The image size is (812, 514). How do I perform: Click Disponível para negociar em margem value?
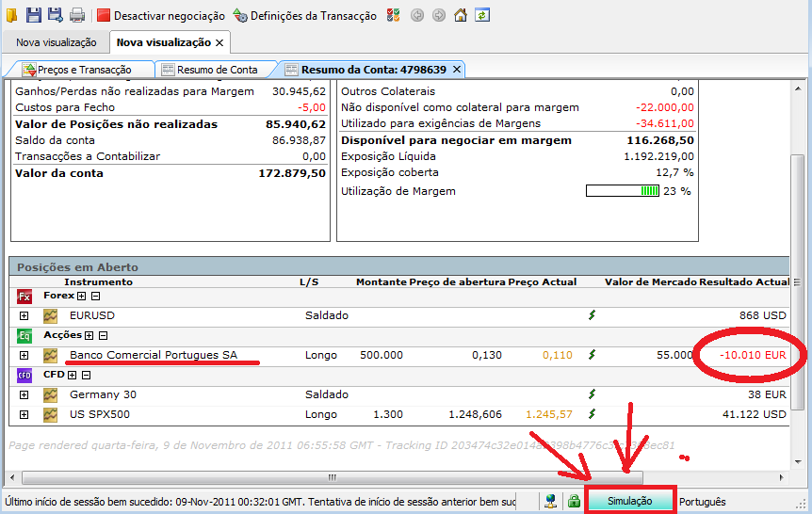pos(660,140)
